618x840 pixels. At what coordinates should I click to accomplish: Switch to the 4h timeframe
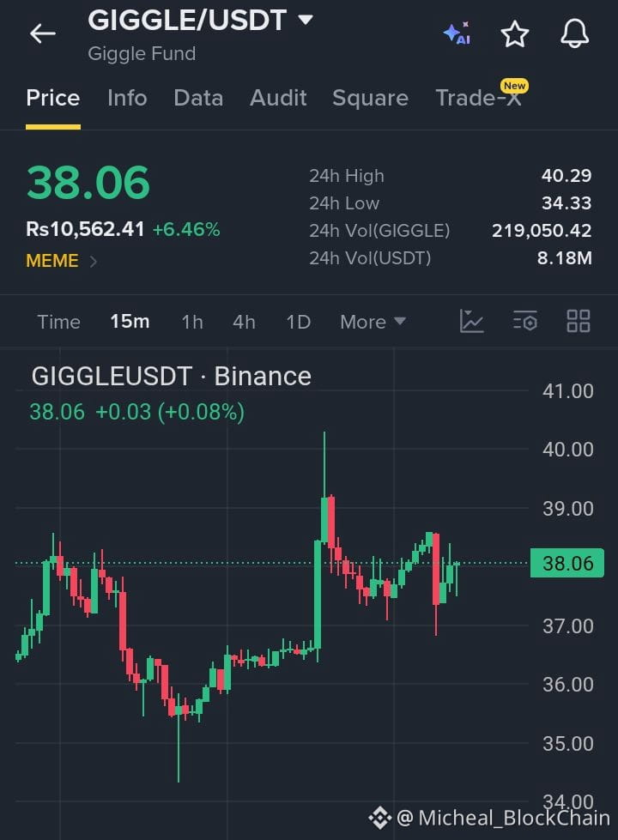(x=244, y=322)
